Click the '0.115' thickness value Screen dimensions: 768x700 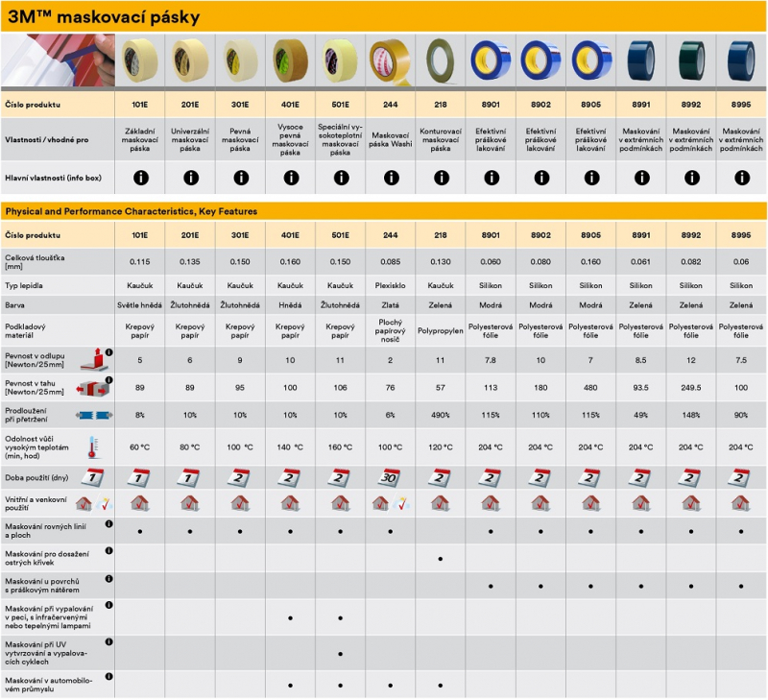(139, 262)
